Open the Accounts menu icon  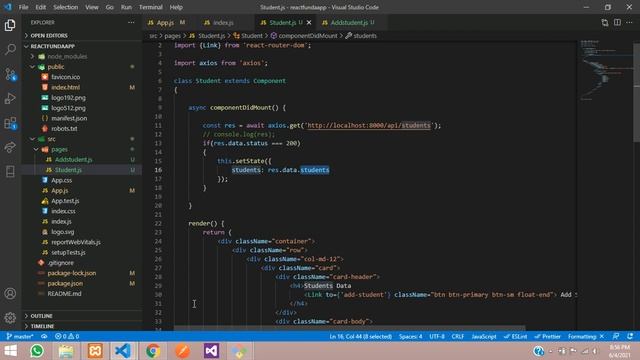point(10,293)
